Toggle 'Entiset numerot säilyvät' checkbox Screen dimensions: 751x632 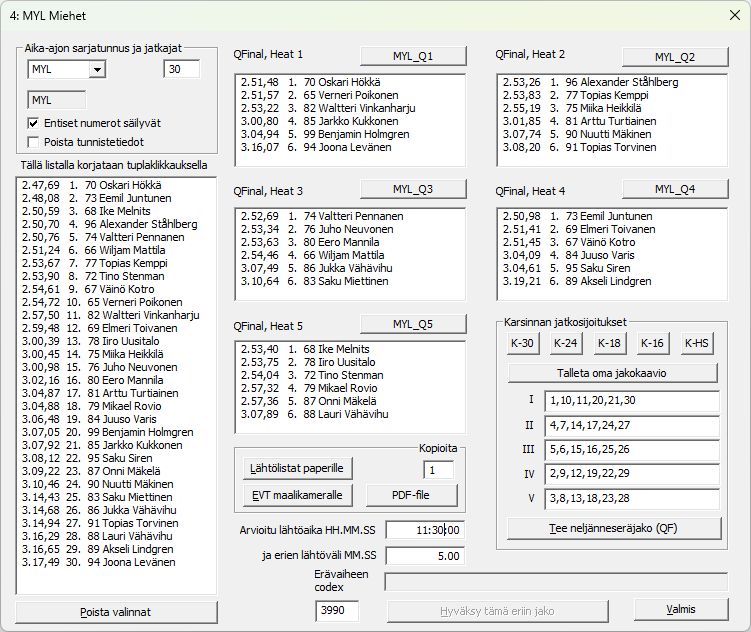click(x=34, y=123)
